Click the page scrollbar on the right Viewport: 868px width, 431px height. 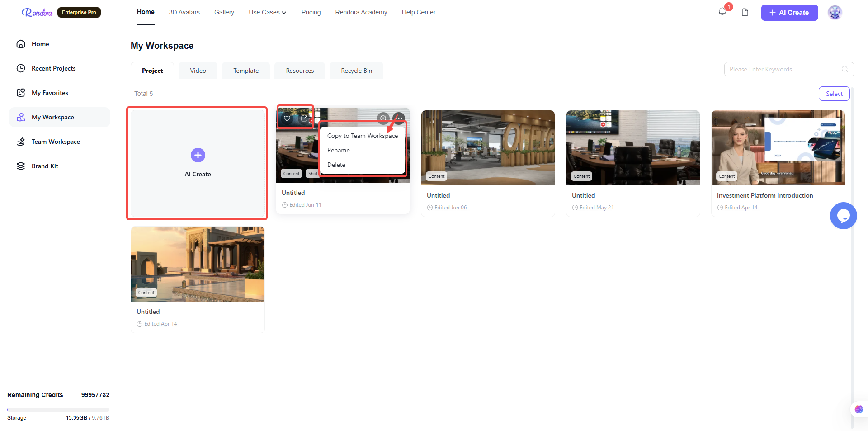pyautogui.click(x=852, y=258)
